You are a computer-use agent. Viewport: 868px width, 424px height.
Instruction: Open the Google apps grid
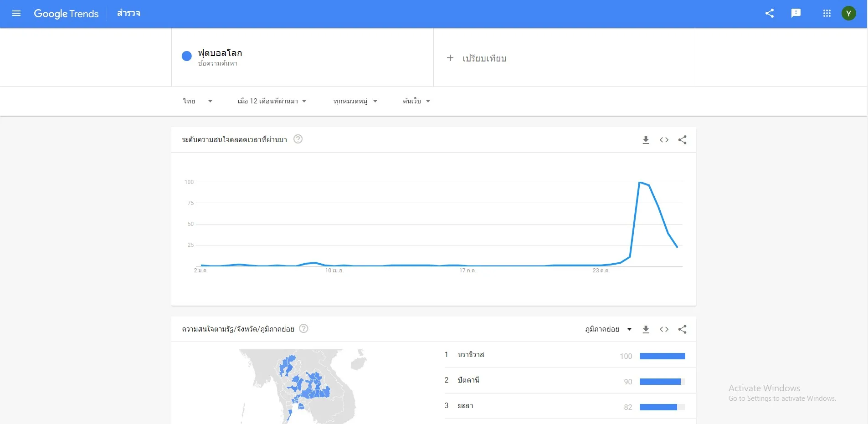(x=826, y=13)
